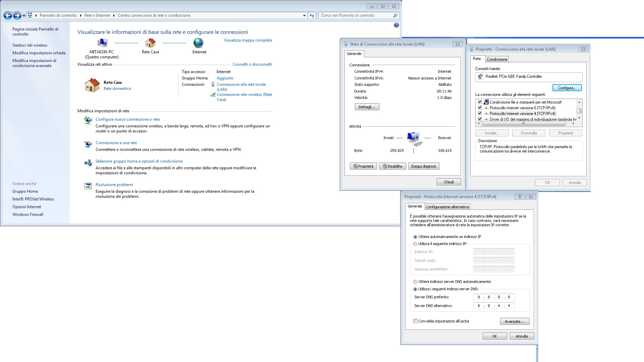
Task: Click the Control Panel icon in address bar
Action: coord(30,15)
